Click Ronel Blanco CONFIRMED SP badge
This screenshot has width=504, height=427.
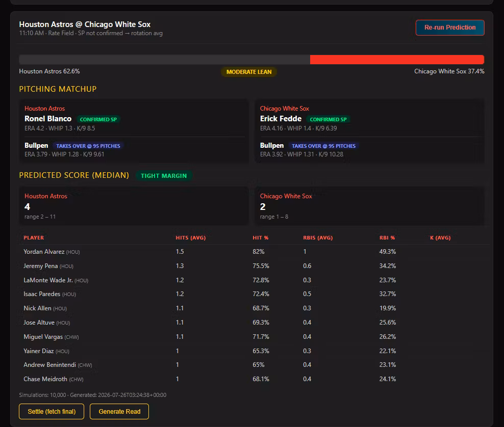pos(98,119)
